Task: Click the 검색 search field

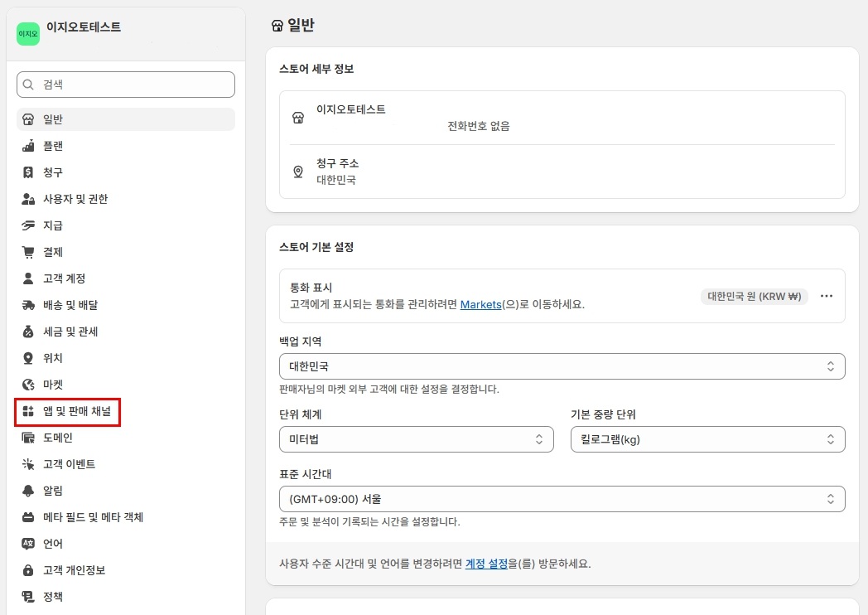Action: pos(126,85)
